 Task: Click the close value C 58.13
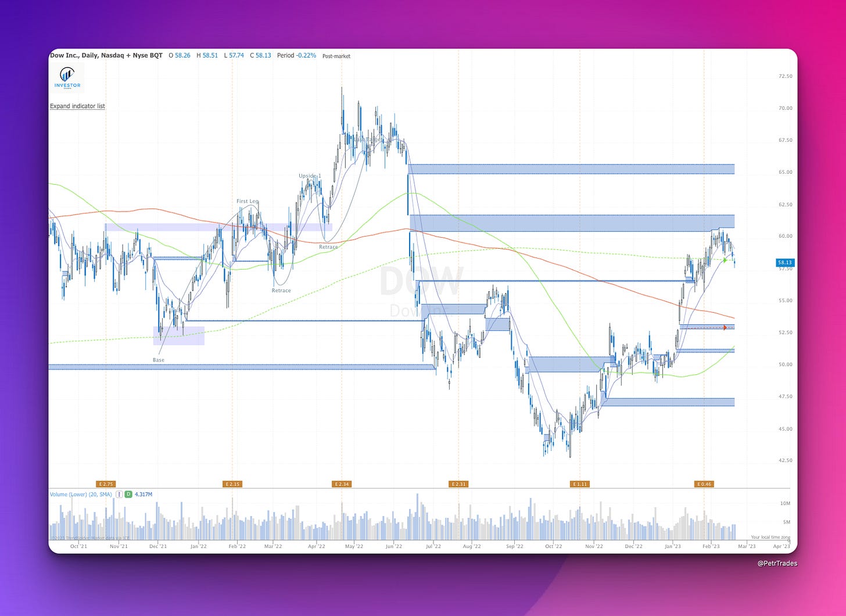[260, 56]
